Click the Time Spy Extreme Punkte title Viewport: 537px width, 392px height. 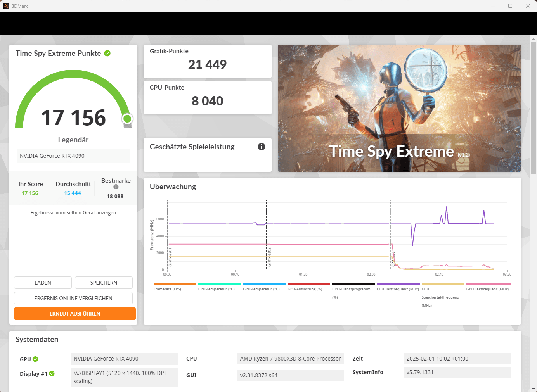pyautogui.click(x=58, y=53)
